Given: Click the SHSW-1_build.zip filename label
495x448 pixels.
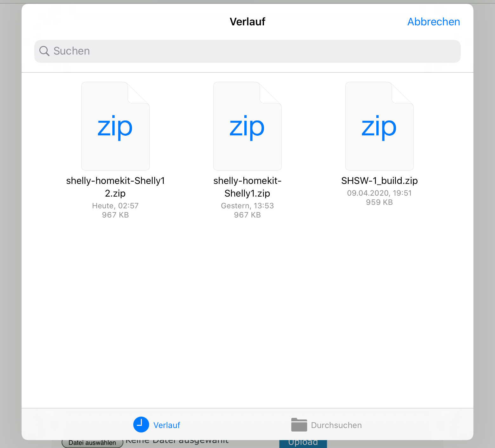Looking at the screenshot, I should click(x=379, y=181).
